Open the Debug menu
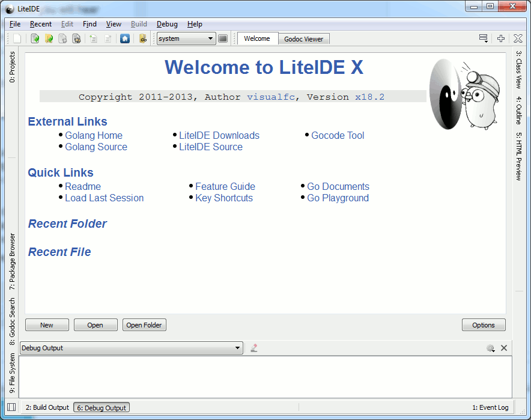This screenshot has height=420, width=531. point(167,24)
